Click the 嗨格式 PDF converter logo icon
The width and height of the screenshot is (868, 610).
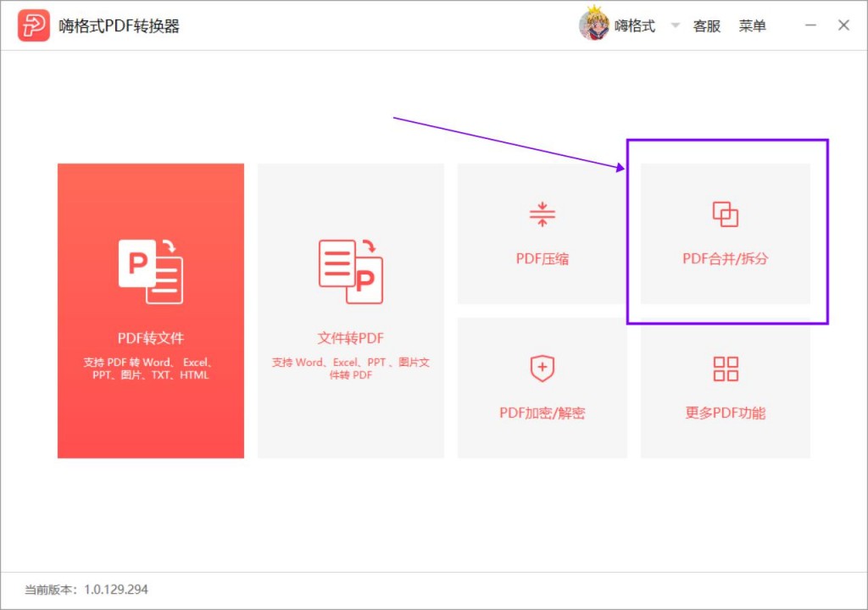click(x=33, y=25)
